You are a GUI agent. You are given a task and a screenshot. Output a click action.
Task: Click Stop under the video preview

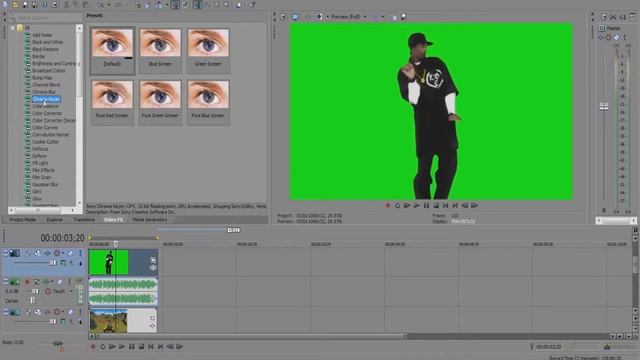click(x=436, y=205)
